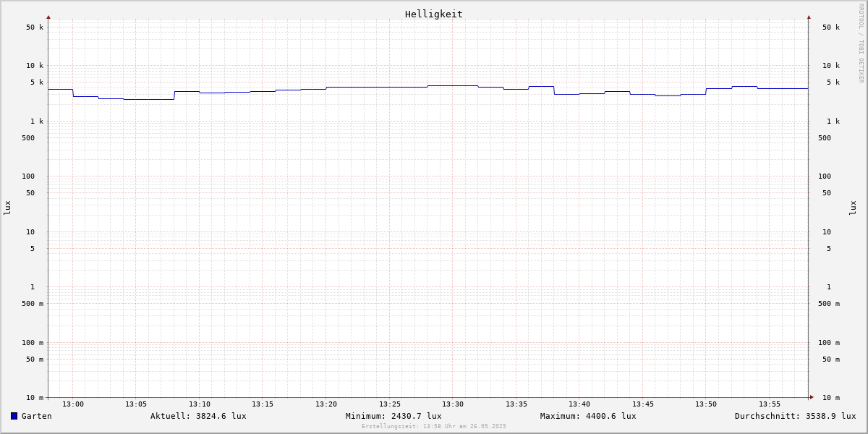
Task: Click the 5 k label on left axis
Action: (x=37, y=82)
